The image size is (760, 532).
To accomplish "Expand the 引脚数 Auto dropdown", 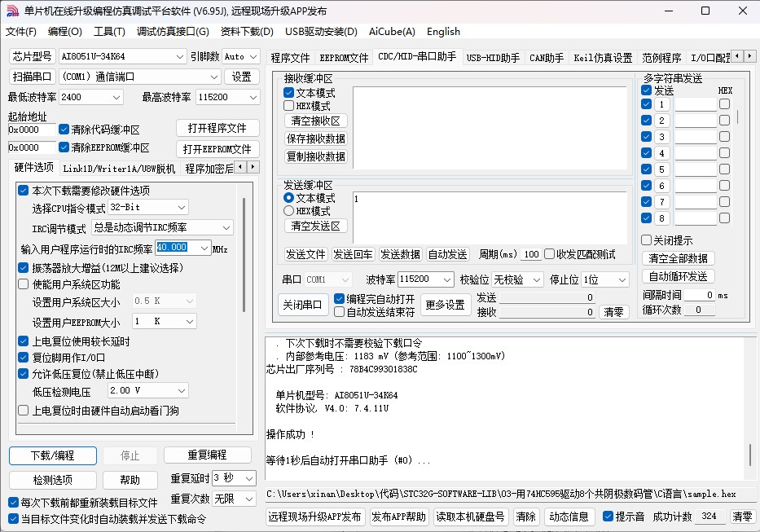I will (x=253, y=57).
